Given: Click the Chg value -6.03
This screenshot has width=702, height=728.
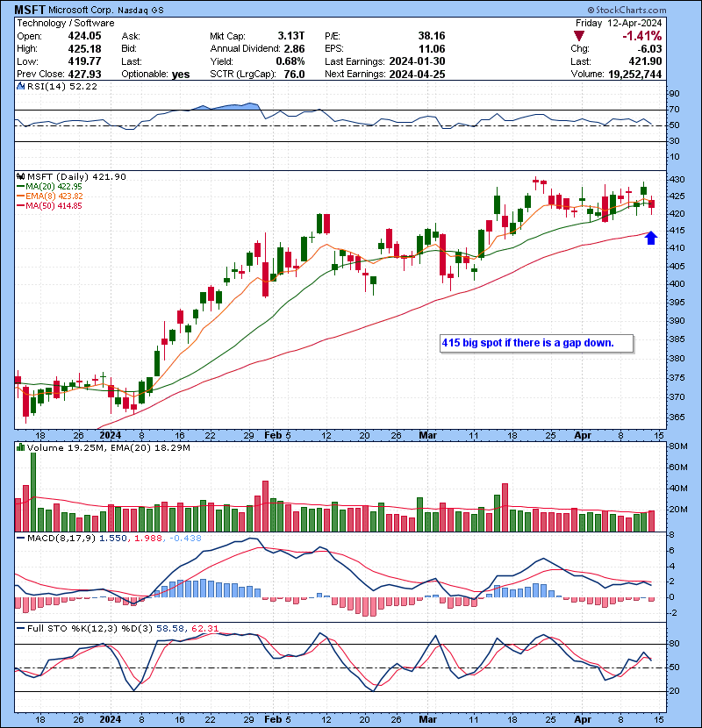Looking at the screenshot, I should coord(649,49).
